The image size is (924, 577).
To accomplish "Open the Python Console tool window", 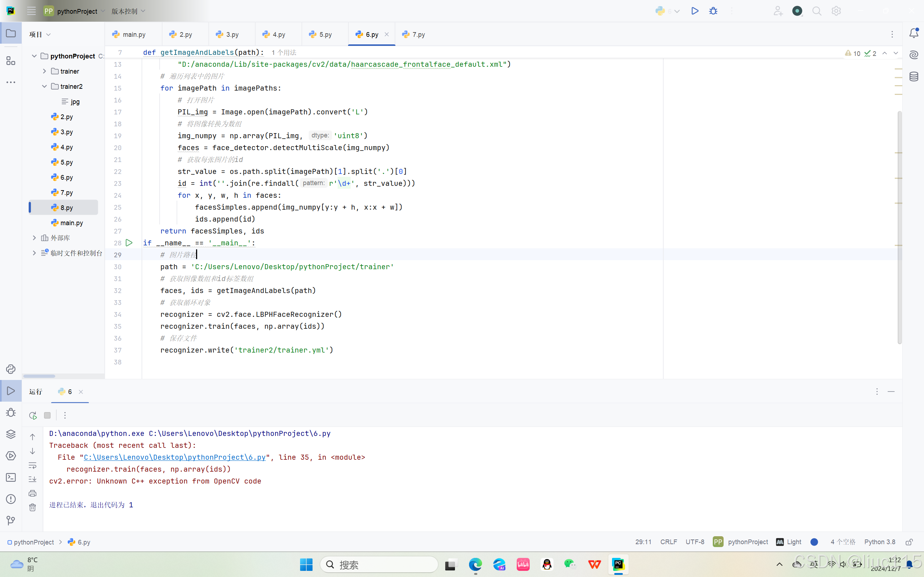I will coord(11,369).
